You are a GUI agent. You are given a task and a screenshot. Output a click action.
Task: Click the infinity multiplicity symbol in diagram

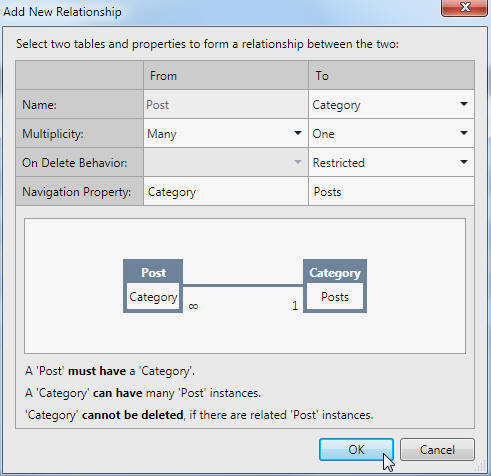193,306
